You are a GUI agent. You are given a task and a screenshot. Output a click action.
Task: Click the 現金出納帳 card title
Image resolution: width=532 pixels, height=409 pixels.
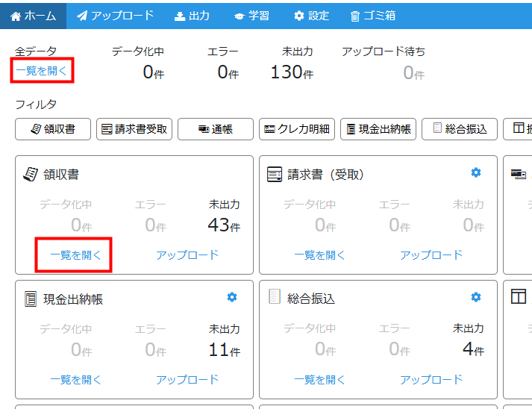pos(73,299)
